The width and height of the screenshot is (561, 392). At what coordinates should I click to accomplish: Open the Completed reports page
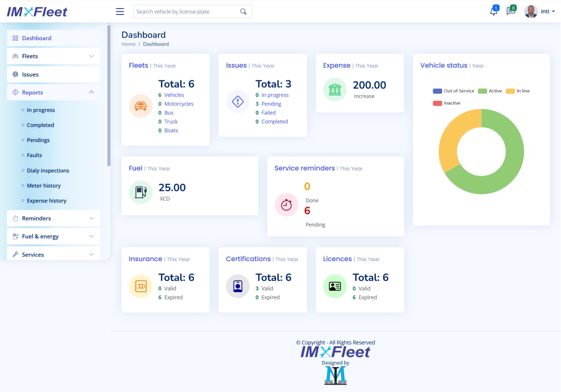click(x=39, y=125)
